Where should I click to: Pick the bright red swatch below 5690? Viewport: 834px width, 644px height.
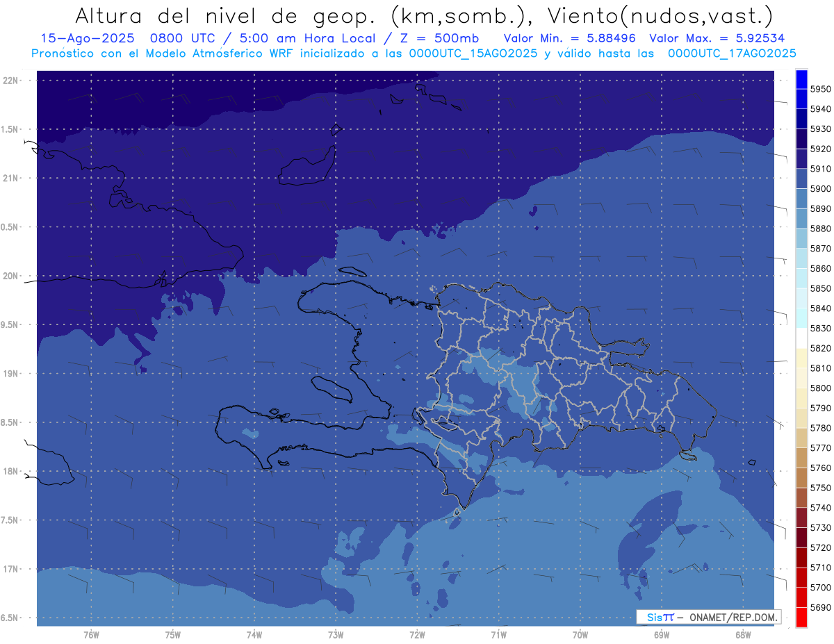click(x=801, y=617)
